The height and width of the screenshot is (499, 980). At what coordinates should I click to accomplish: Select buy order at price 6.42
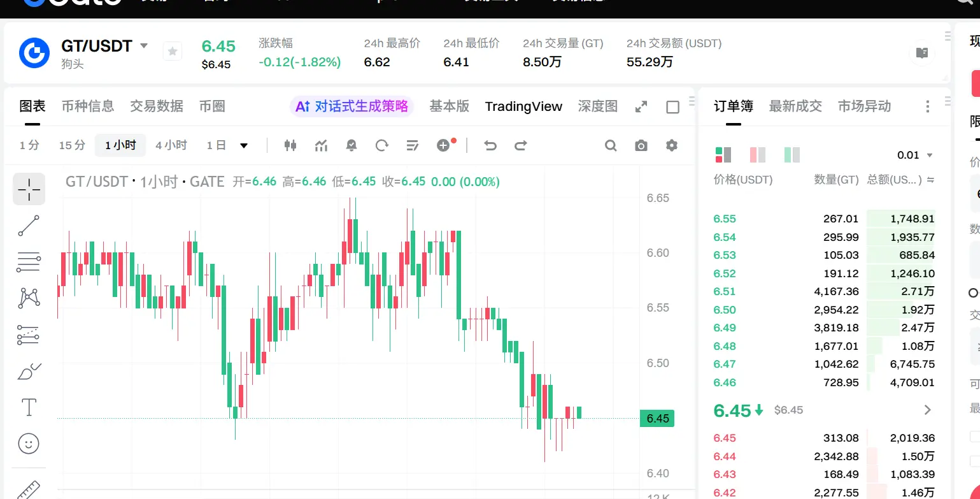click(824, 493)
